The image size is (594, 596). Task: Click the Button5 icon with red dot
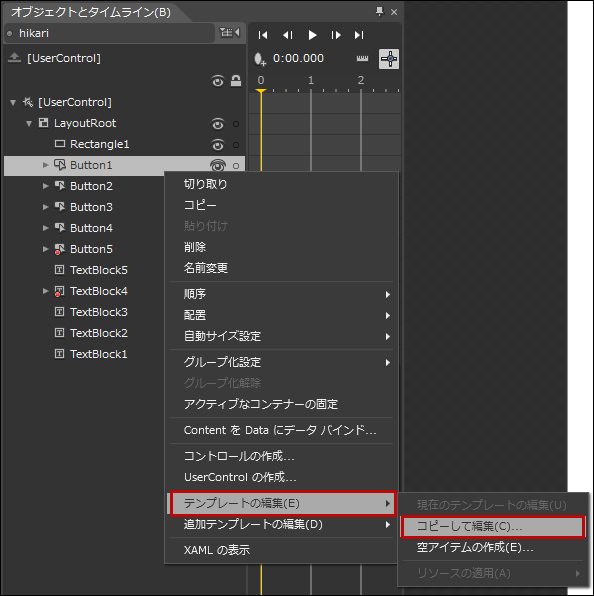(x=60, y=249)
